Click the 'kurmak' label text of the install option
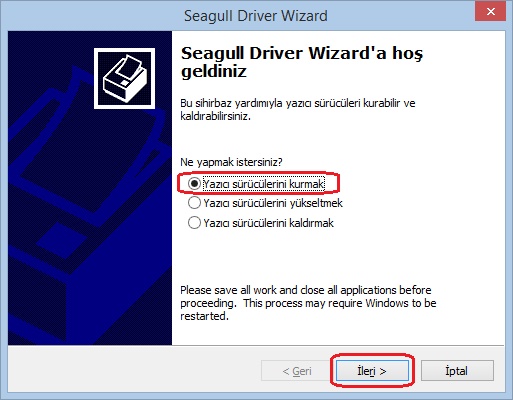 [x=306, y=184]
